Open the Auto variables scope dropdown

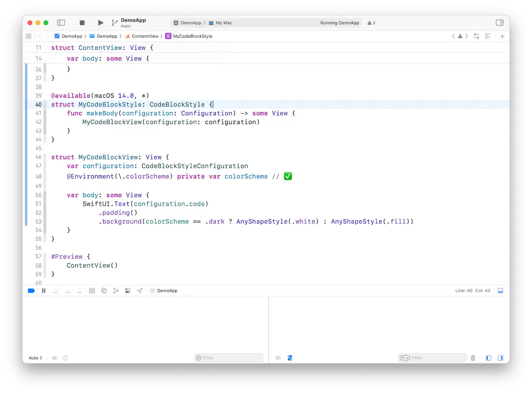tap(35, 358)
